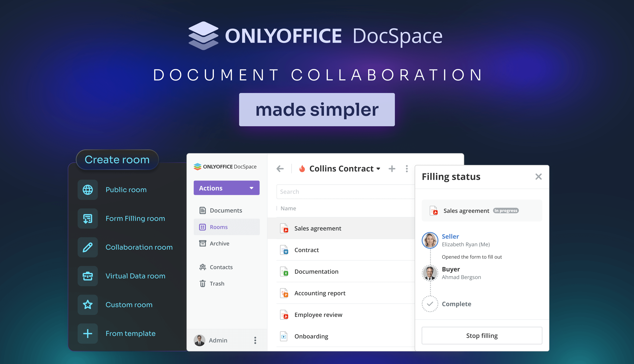Select the Custom room star icon
This screenshot has width=634, height=364.
pos(87,304)
